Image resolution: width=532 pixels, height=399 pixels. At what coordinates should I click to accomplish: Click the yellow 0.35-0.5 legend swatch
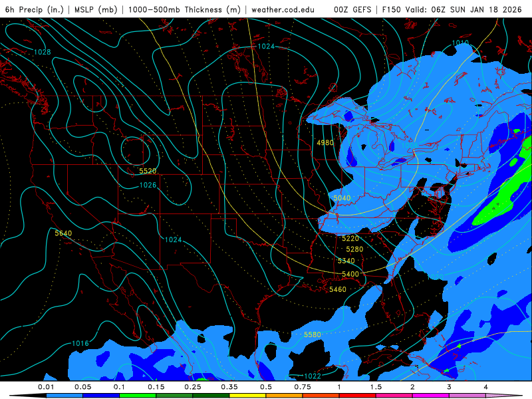pyautogui.click(x=247, y=396)
